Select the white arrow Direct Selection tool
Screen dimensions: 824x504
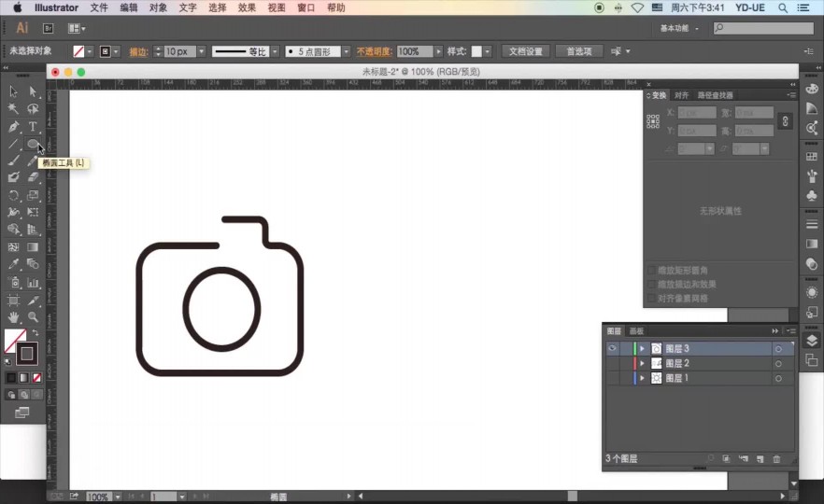33,91
